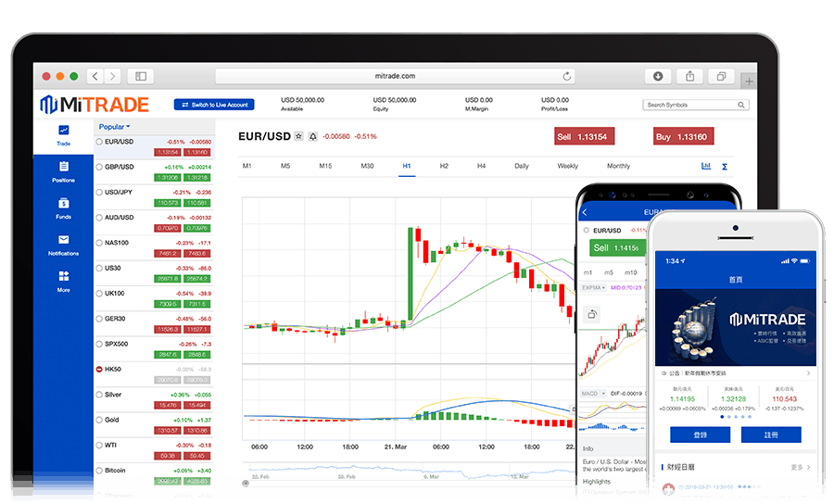
Task: Open chart indicators sigma icon
Action: click(x=725, y=167)
